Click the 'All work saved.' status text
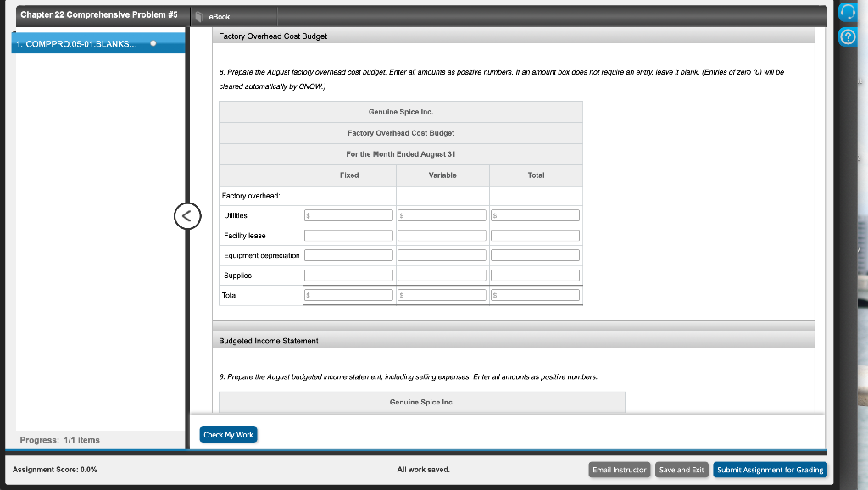 click(424, 470)
